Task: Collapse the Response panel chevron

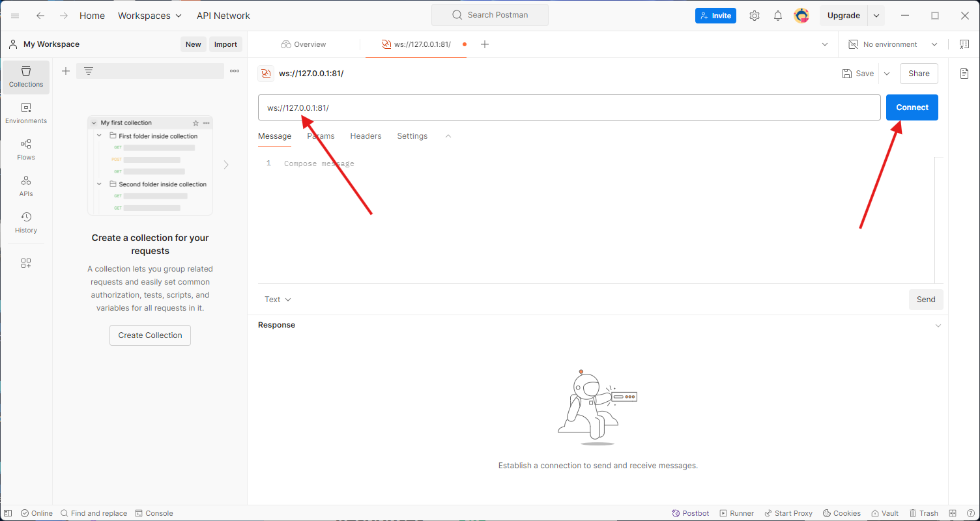Action: pos(938,326)
